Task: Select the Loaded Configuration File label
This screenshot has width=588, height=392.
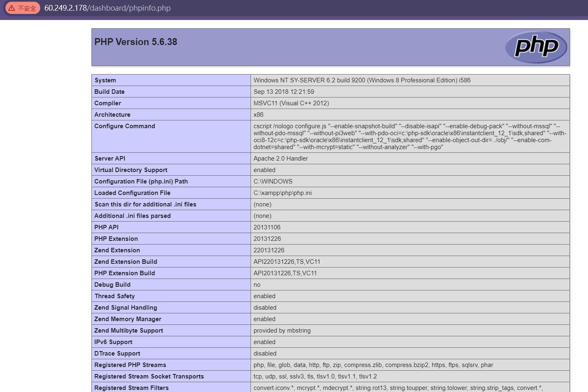Action: [132, 193]
